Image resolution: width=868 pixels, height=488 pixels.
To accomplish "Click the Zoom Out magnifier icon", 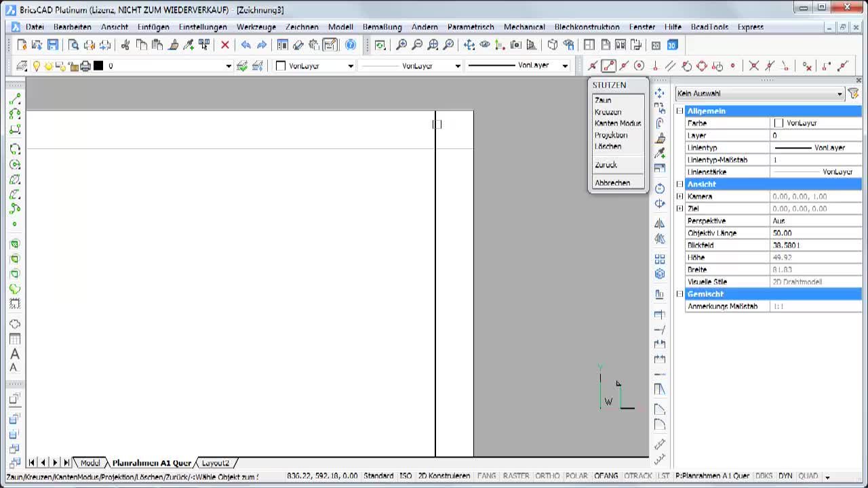I will coord(417,45).
